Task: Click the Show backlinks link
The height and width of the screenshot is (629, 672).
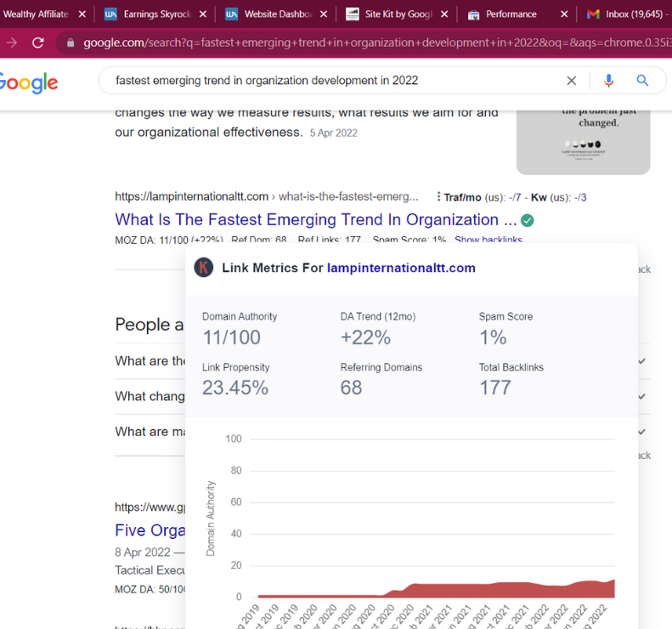Action: [x=488, y=239]
